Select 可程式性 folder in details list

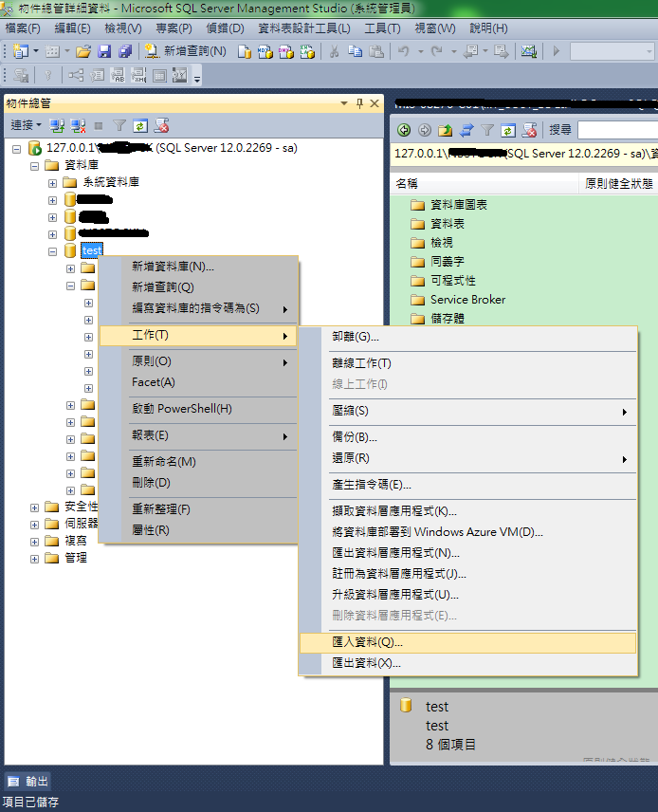pos(443,281)
